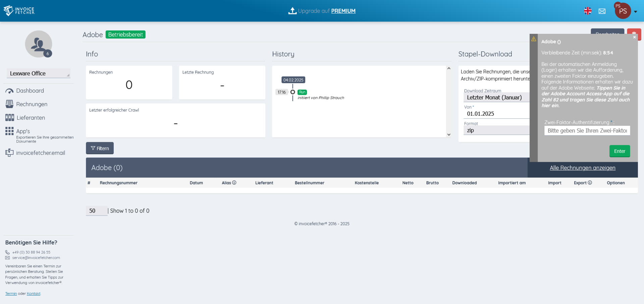Click the Zwei-Faktor-Authentifizierung input field

[587, 131]
